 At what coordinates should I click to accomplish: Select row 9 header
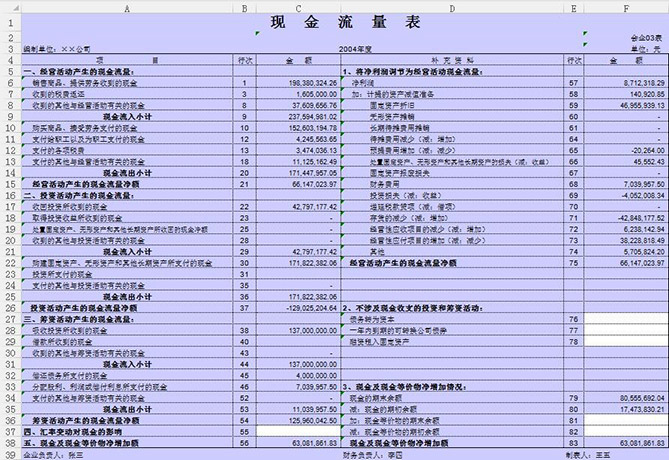(x=11, y=116)
